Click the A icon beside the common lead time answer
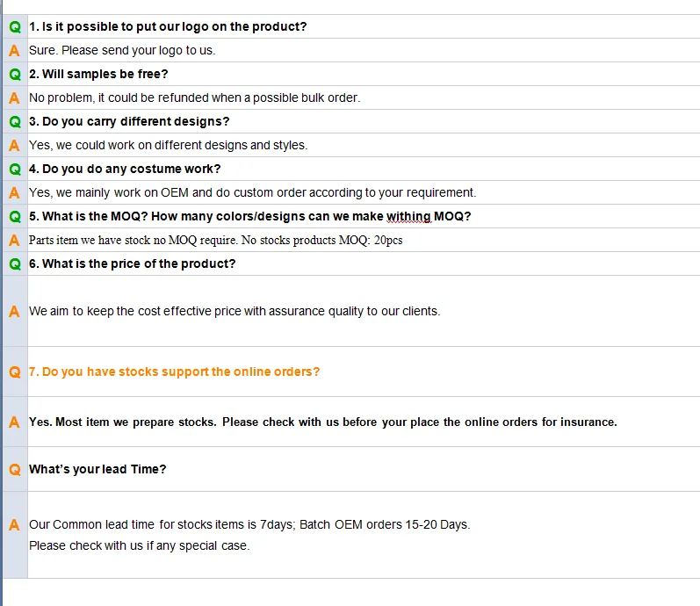This screenshot has width=700, height=606. click(x=15, y=524)
